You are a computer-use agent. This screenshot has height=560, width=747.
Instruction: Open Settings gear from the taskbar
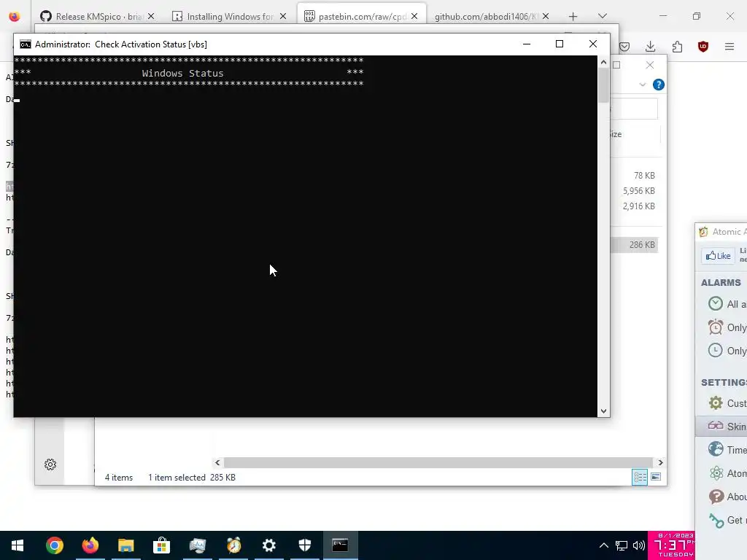(x=269, y=545)
